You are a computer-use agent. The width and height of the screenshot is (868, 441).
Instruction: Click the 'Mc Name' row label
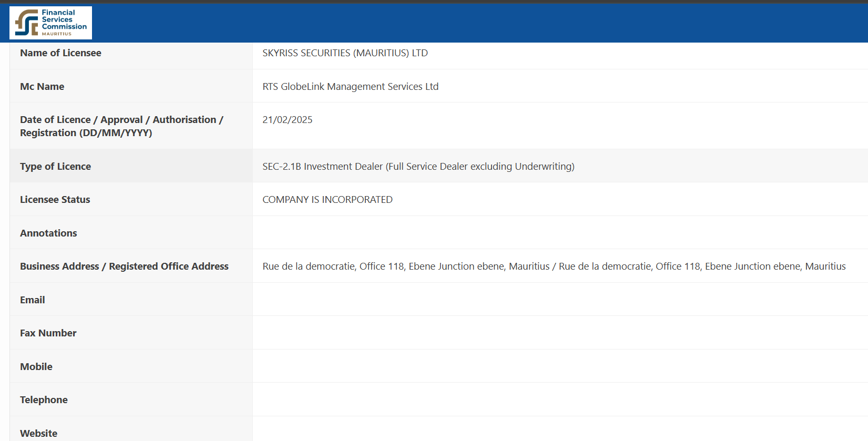(42, 87)
